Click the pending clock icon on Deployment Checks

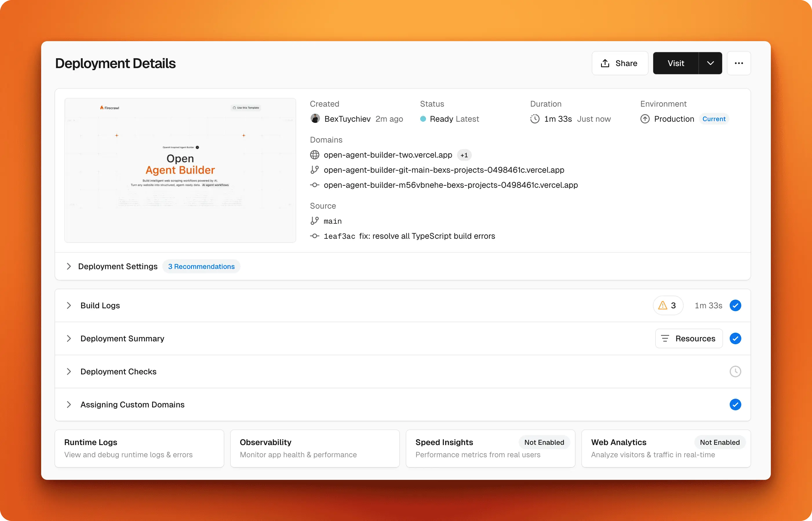click(x=735, y=371)
